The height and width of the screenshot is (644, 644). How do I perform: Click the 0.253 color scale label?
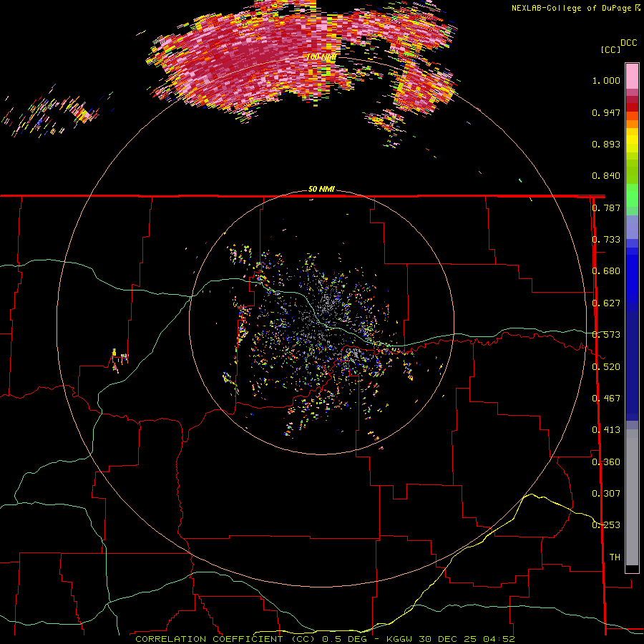tap(606, 525)
